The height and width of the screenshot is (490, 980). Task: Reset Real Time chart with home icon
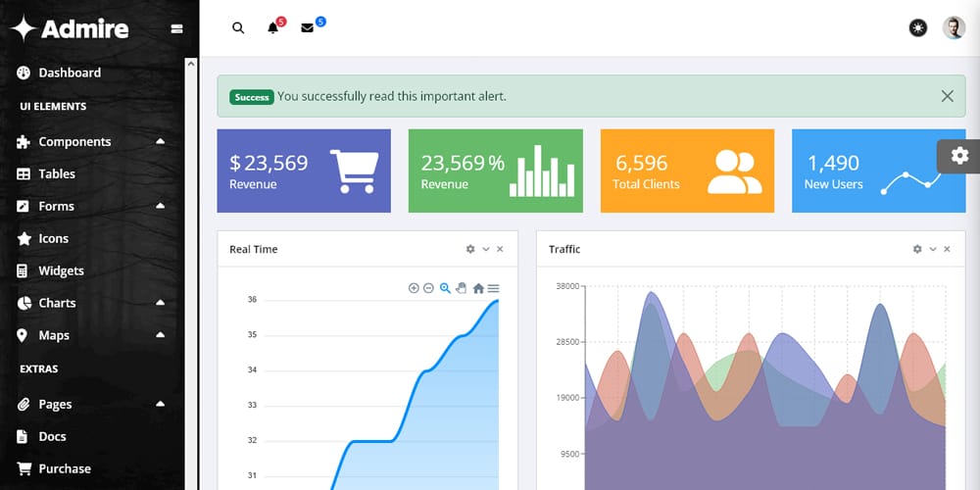478,288
